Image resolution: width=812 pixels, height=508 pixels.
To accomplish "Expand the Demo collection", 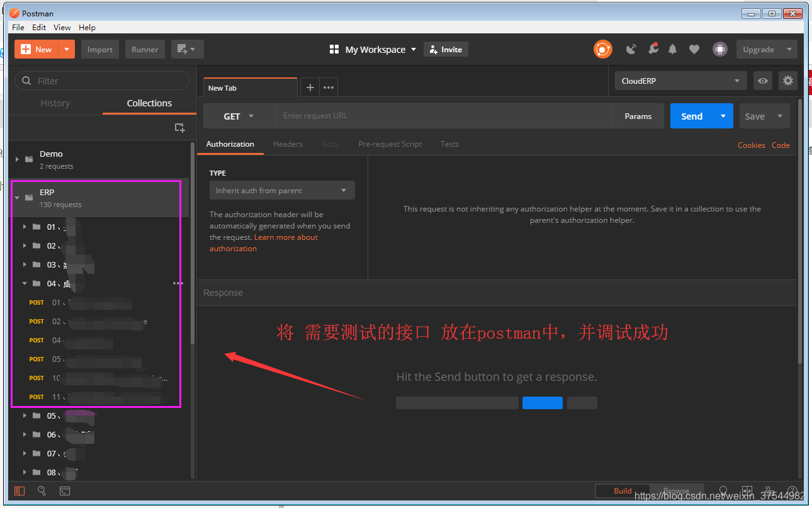I will pyautogui.click(x=17, y=159).
